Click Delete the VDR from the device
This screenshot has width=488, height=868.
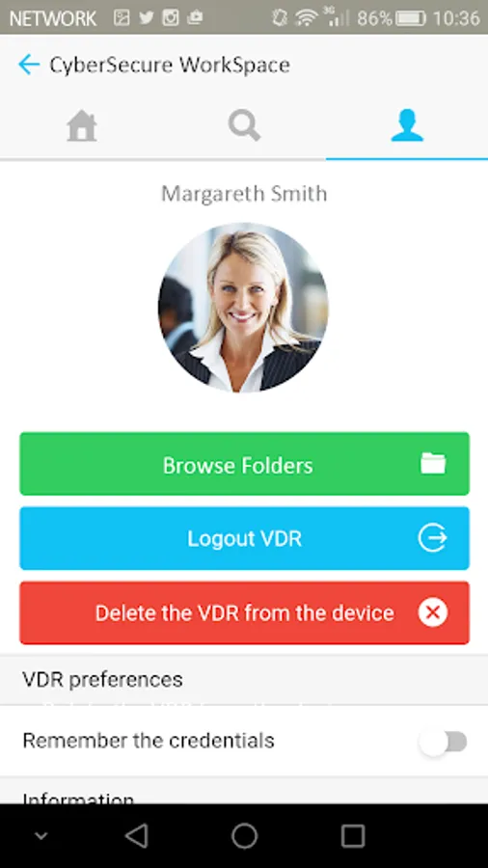pos(245,612)
